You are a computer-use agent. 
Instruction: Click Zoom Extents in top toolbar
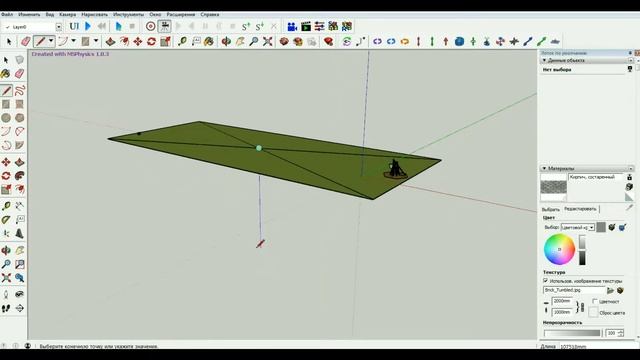pyautogui.click(x=268, y=42)
